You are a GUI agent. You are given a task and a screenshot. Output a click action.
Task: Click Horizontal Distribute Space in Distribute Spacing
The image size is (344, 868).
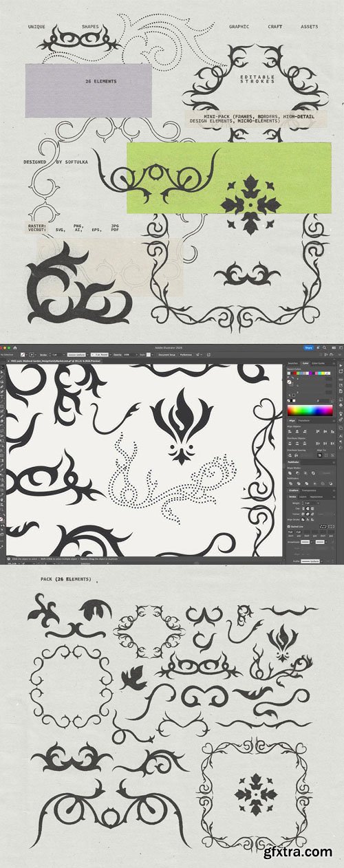click(x=297, y=455)
